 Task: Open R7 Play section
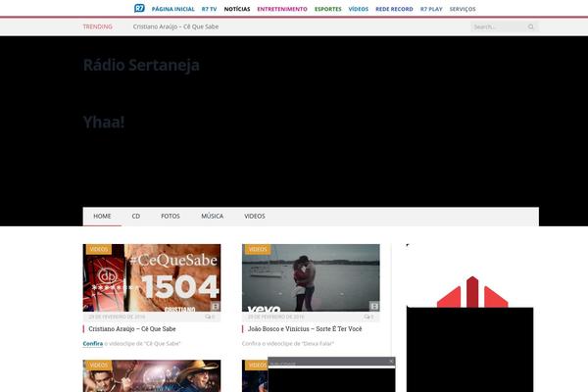(431, 9)
